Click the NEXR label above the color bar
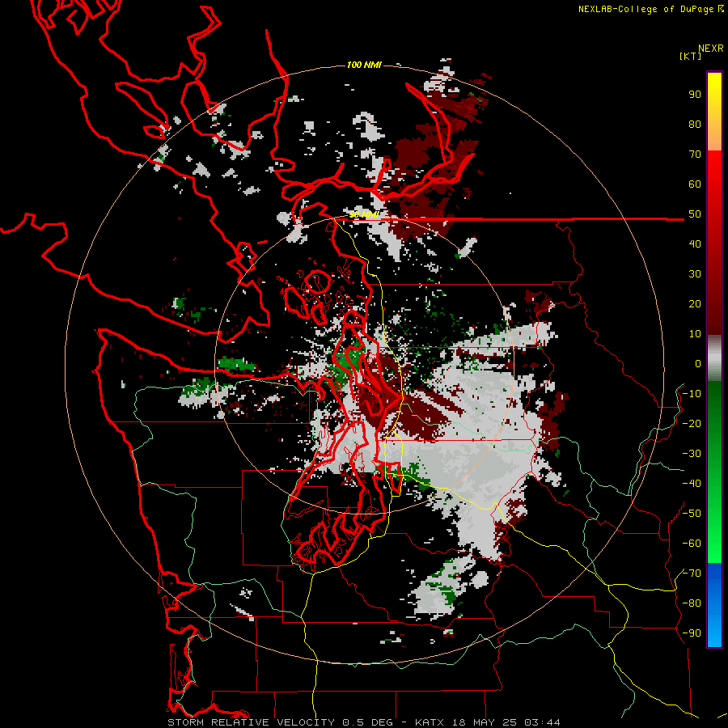The width and height of the screenshot is (728, 728). click(711, 49)
